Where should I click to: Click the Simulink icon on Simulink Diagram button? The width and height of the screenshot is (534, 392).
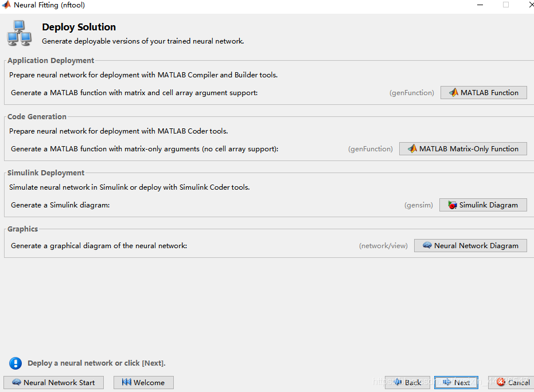click(453, 205)
